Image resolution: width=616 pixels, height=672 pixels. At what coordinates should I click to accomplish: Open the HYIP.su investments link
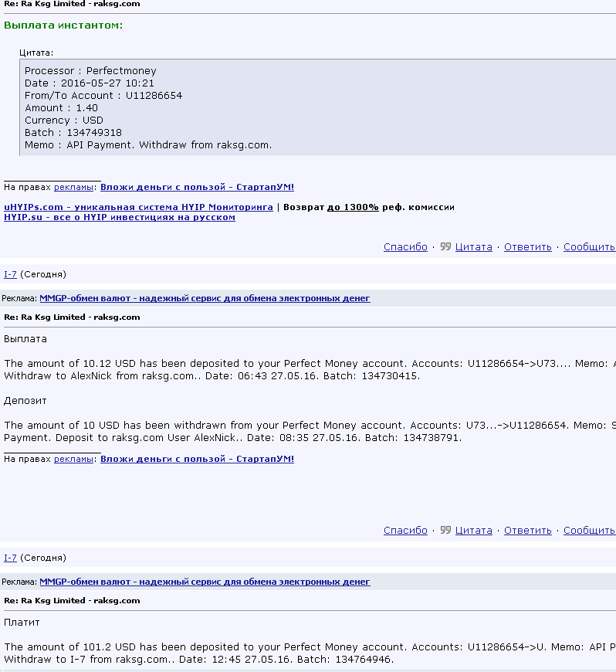tap(119, 217)
